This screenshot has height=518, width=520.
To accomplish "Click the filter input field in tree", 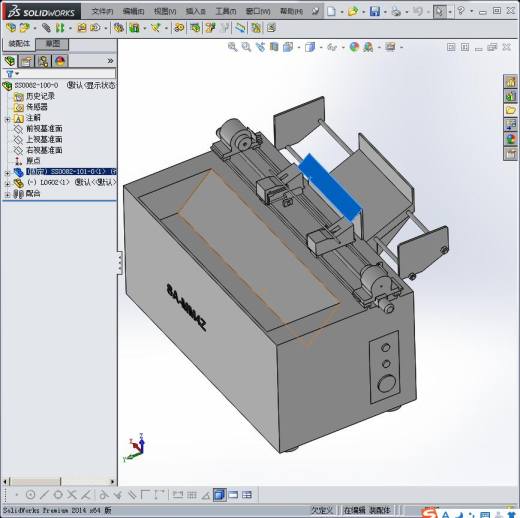I will coord(68,73).
